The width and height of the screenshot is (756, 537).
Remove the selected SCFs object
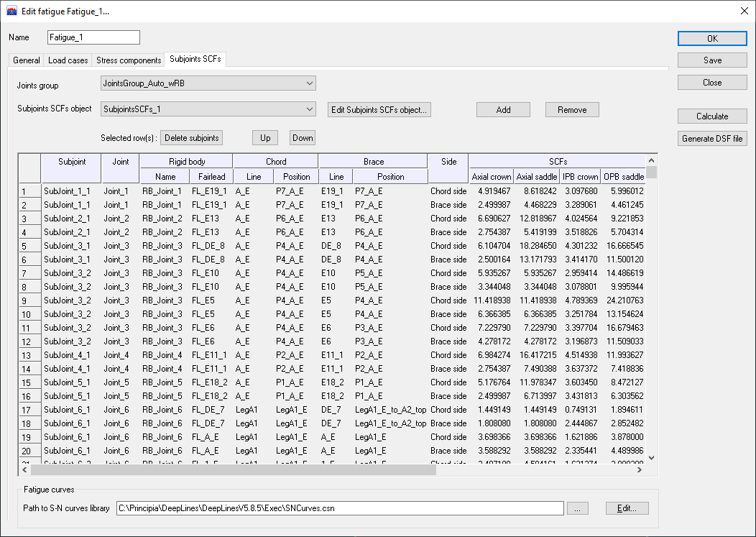[x=571, y=110]
